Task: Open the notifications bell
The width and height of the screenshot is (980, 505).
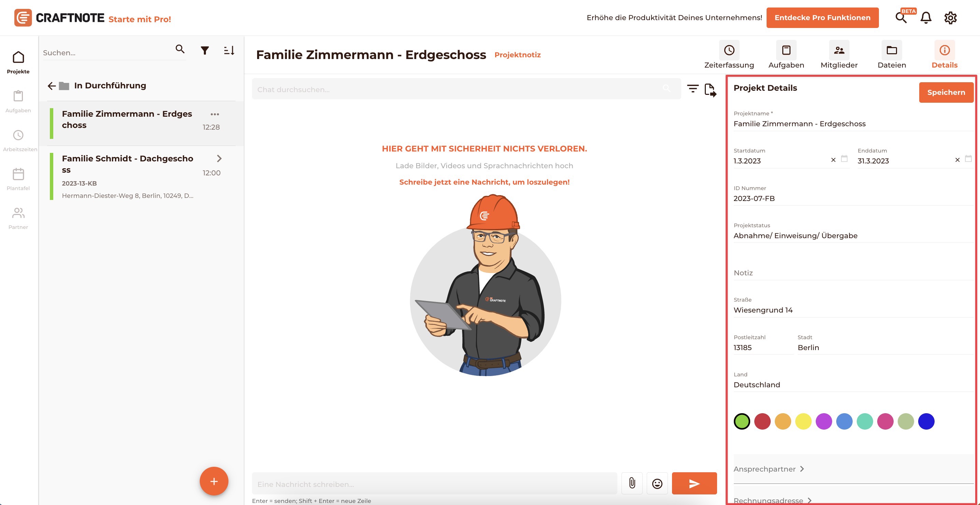Action: click(926, 17)
